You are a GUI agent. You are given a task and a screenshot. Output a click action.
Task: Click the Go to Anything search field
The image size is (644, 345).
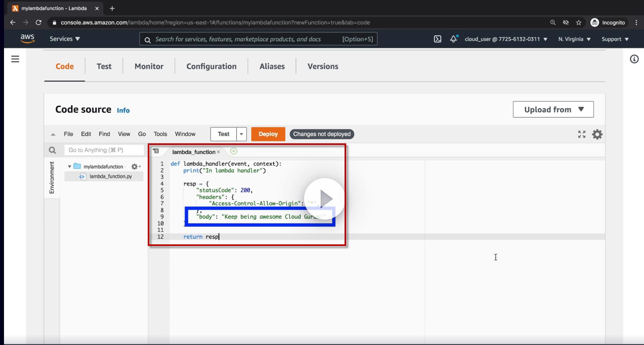point(104,150)
